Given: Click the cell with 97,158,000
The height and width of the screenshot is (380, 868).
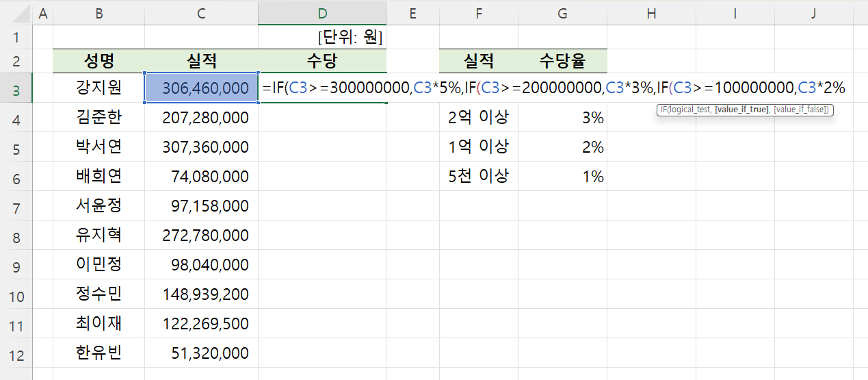Looking at the screenshot, I should (201, 206).
